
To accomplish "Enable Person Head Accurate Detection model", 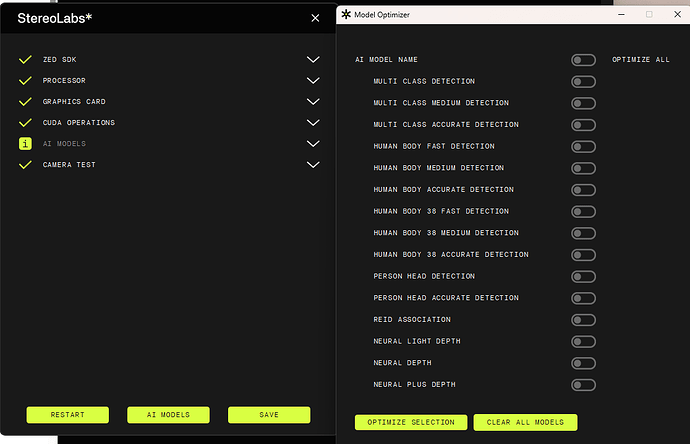I will 584,298.
